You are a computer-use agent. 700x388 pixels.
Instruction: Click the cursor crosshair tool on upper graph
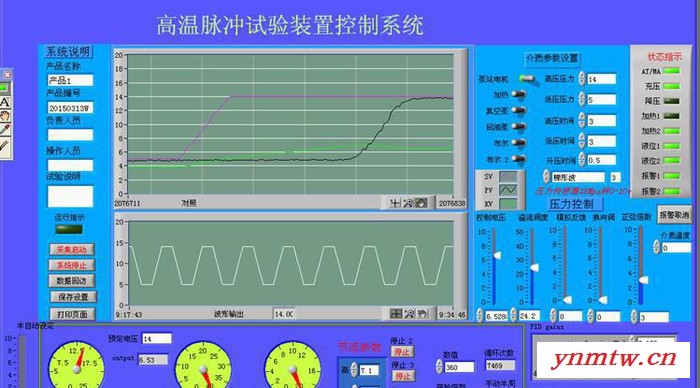pyautogui.click(x=394, y=203)
